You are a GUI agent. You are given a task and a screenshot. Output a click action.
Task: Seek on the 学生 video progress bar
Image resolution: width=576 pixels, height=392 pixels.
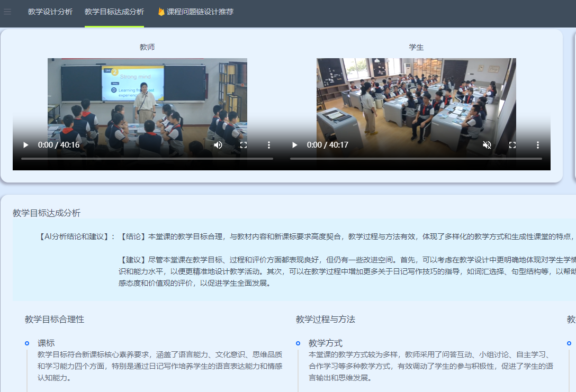coord(416,159)
